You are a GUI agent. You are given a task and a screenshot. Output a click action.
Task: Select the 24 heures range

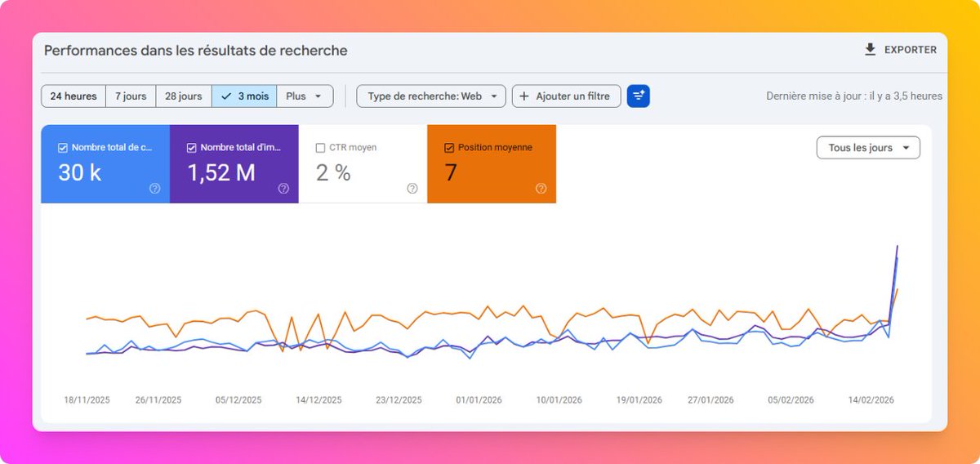tap(73, 96)
